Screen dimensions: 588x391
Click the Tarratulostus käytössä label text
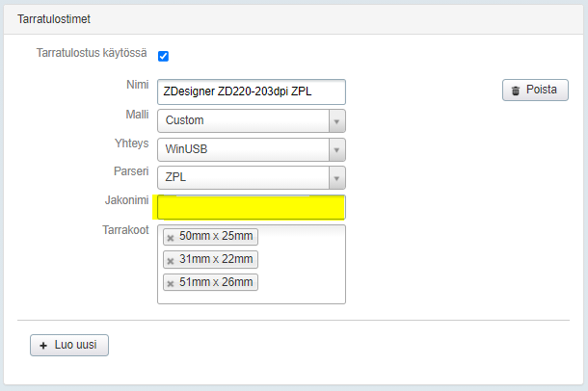[92, 54]
